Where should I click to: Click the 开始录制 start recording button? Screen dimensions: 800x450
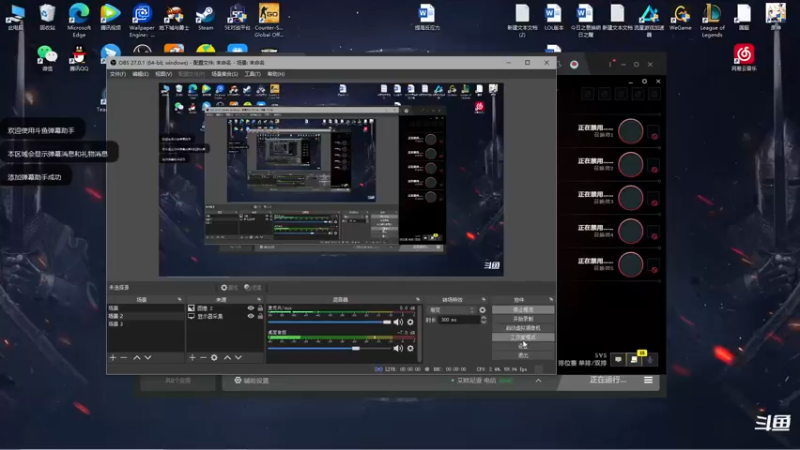click(523, 319)
